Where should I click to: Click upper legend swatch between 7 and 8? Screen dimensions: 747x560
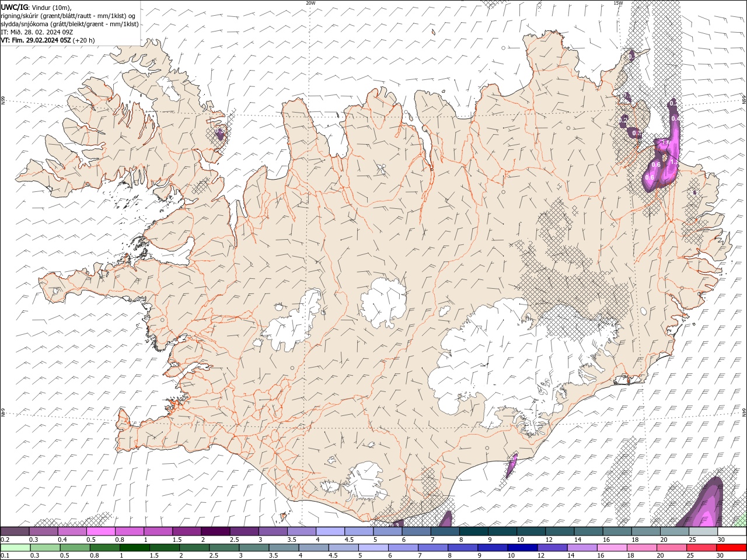pos(445,531)
